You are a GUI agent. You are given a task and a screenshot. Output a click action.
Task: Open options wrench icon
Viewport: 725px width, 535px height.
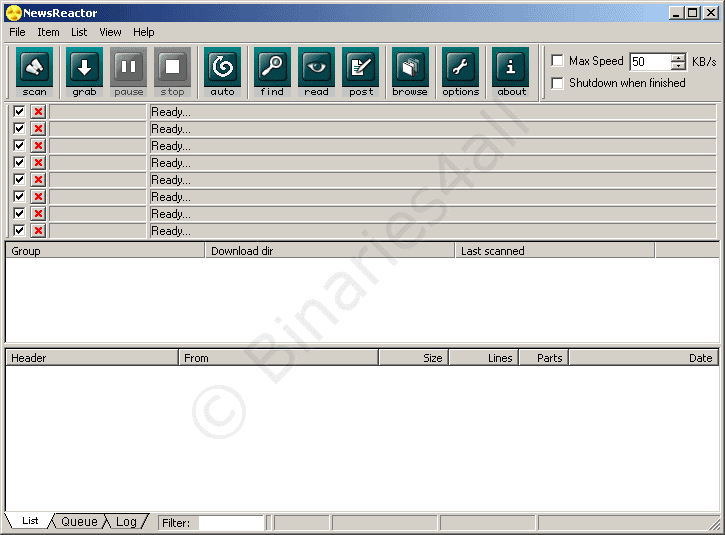461,72
